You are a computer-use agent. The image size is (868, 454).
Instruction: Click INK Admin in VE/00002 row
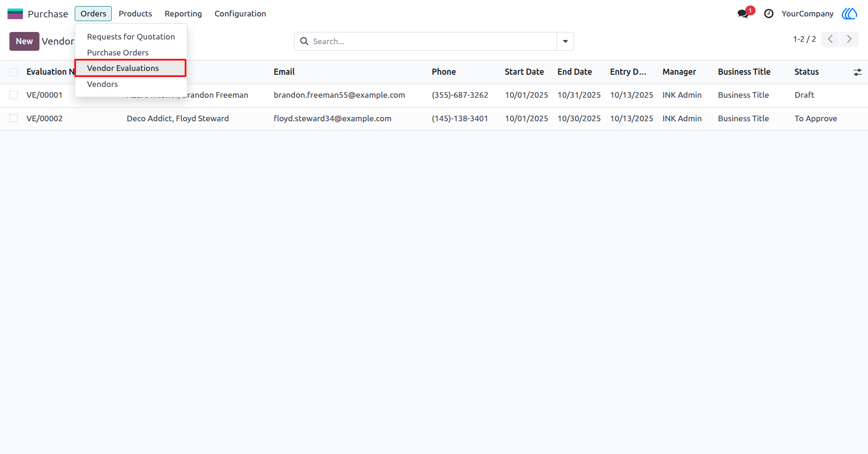(x=682, y=118)
